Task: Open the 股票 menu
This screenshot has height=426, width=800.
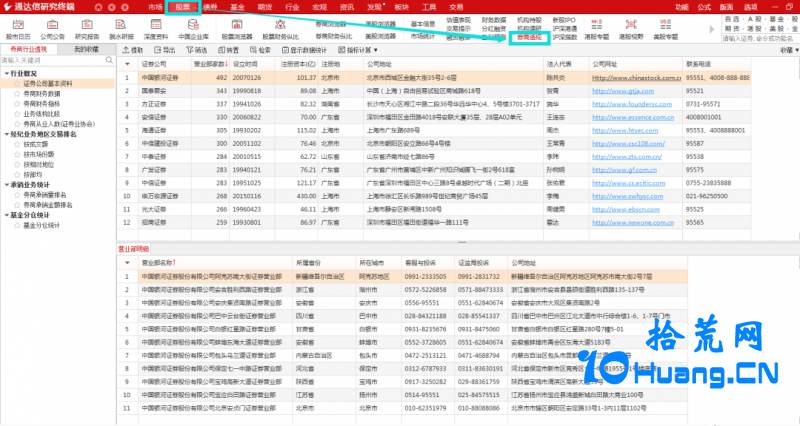Action: pyautogui.click(x=183, y=7)
